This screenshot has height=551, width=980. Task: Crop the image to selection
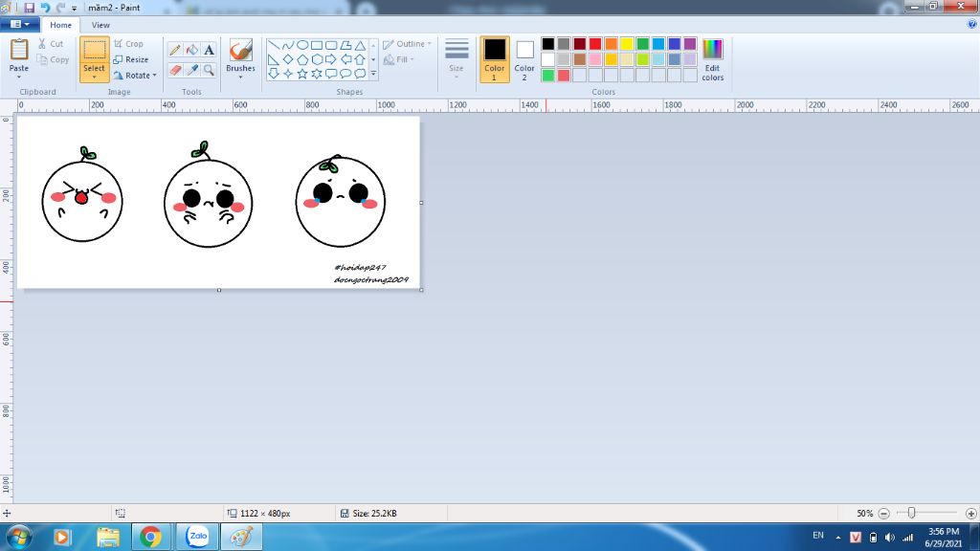click(x=129, y=44)
